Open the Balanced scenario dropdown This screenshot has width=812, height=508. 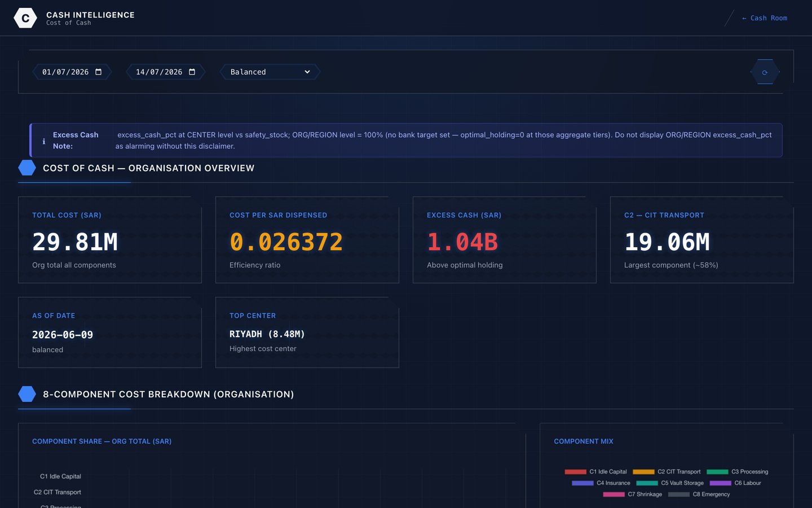click(x=270, y=72)
